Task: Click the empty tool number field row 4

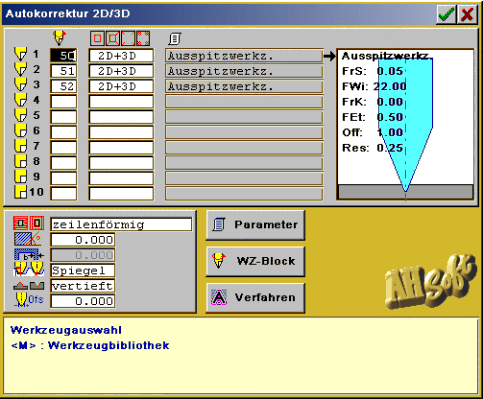Action: [64, 102]
